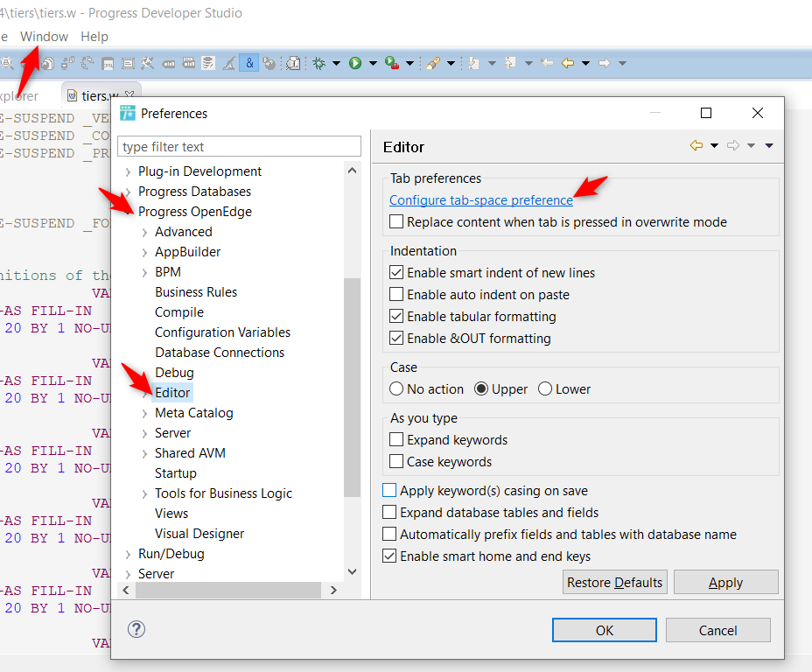
Task: Click the pencil icon in the toolbar
Action: tap(432, 63)
